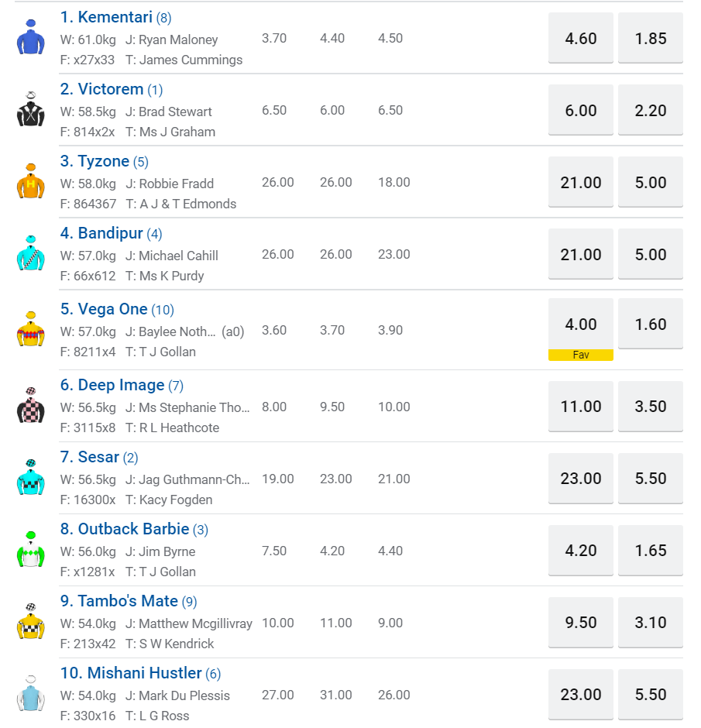
Task: Click Vega One's yellow and red silk icon
Action: (x=31, y=330)
